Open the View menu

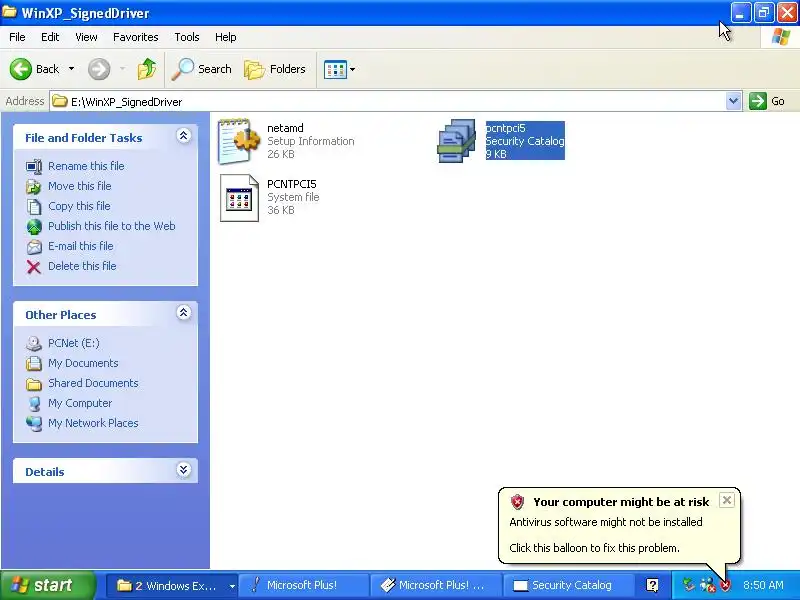[x=86, y=37]
